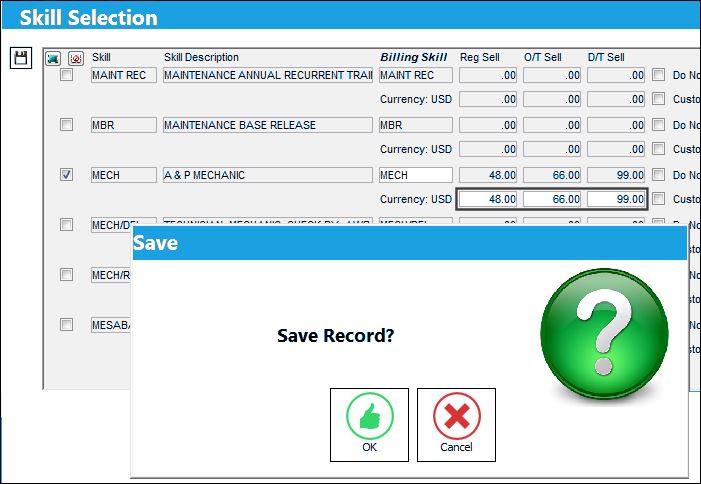
Task: Click the D/T Sell column header
Action: click(x=606, y=57)
